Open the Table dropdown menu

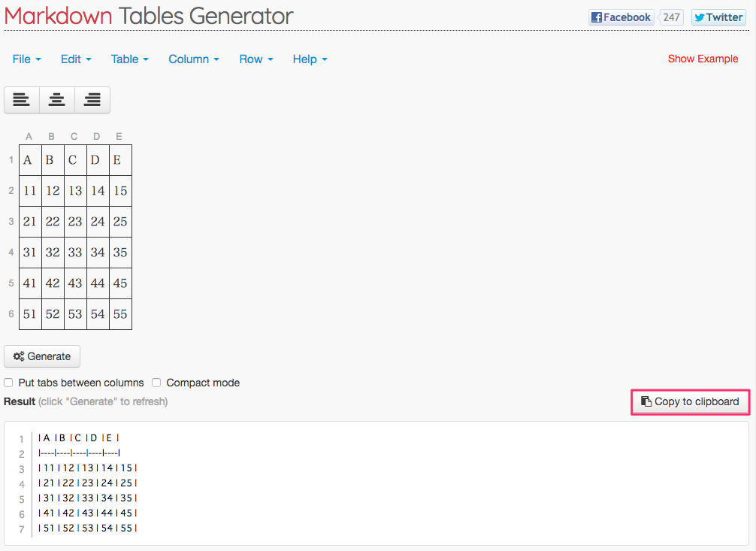pos(130,59)
